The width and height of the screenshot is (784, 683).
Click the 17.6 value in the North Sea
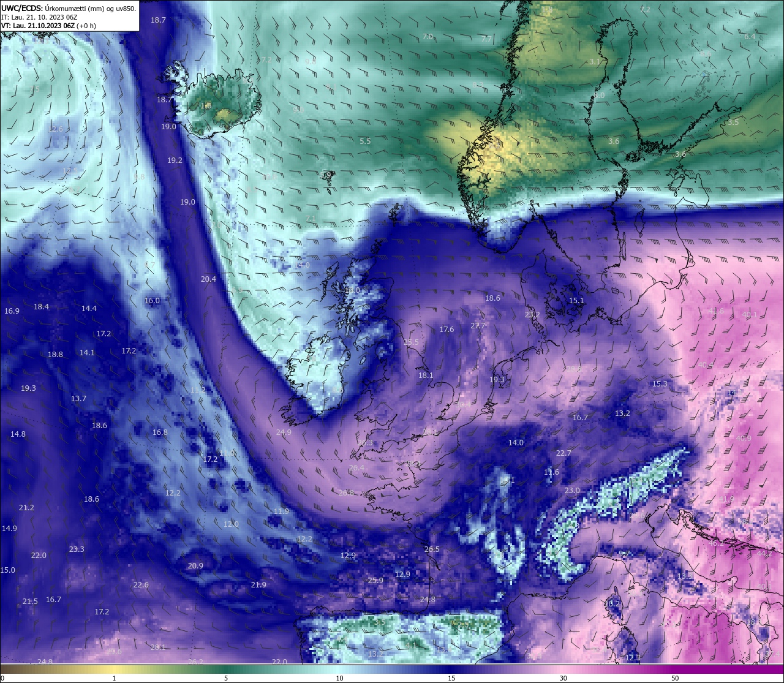pyautogui.click(x=447, y=330)
